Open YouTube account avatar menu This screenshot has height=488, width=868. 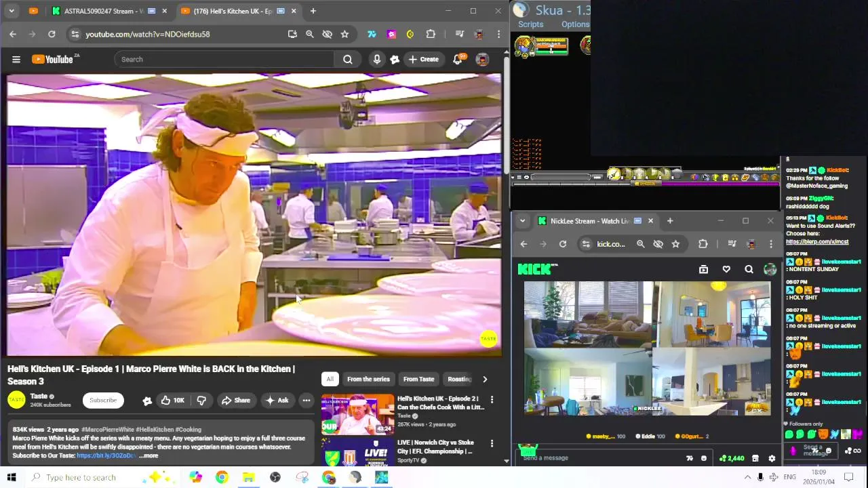(482, 59)
